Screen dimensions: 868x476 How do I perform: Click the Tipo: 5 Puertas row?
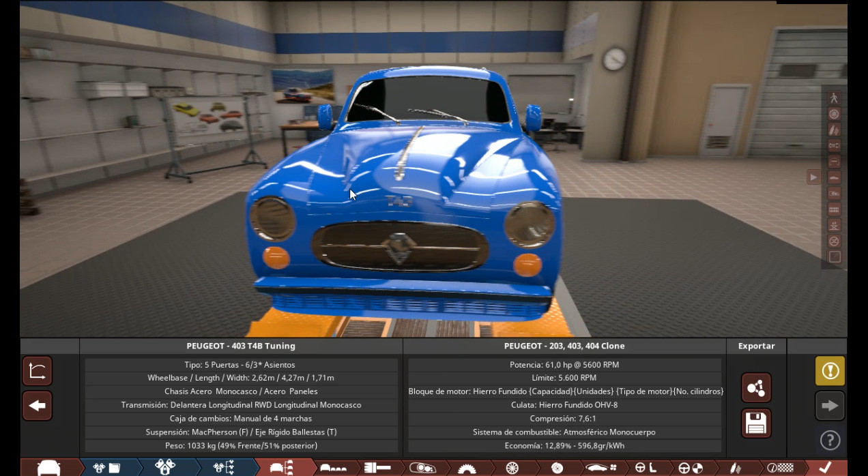click(x=241, y=365)
